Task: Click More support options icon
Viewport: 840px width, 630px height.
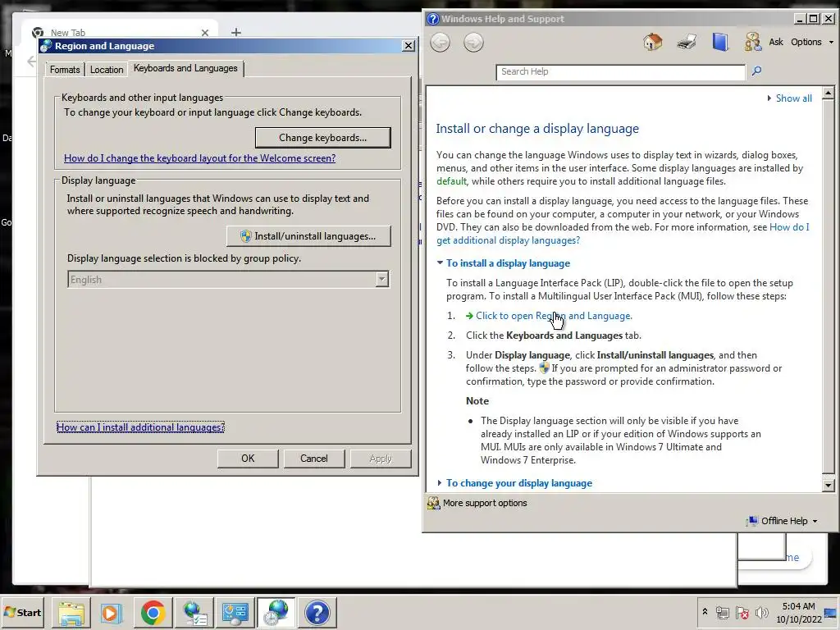Action: click(x=433, y=503)
